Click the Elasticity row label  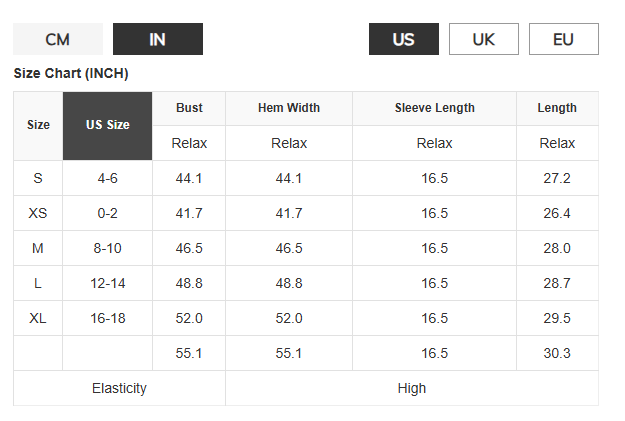pyautogui.click(x=119, y=388)
